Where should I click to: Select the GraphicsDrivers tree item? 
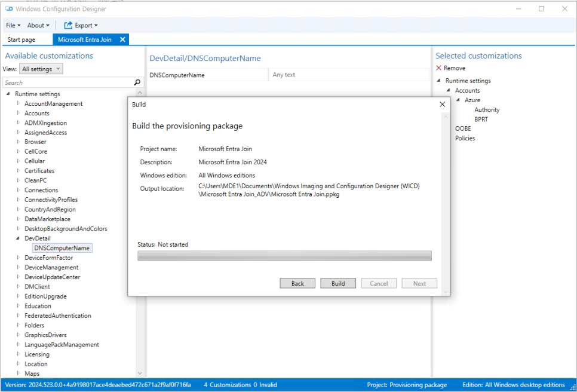coord(45,335)
